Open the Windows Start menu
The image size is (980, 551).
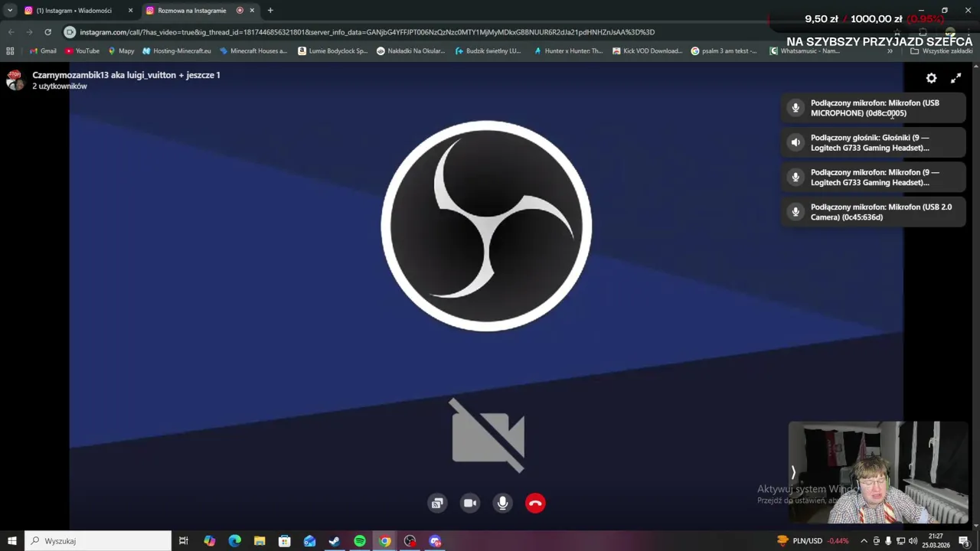11,541
